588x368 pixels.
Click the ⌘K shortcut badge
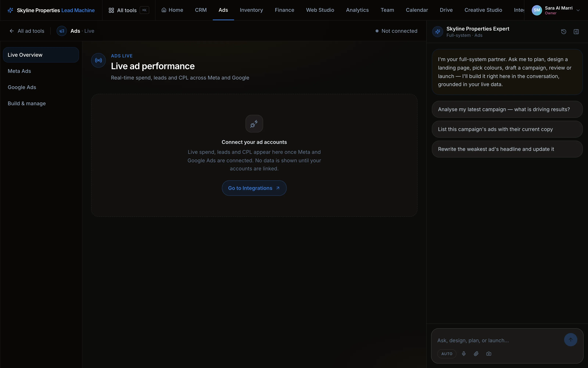[x=144, y=10]
